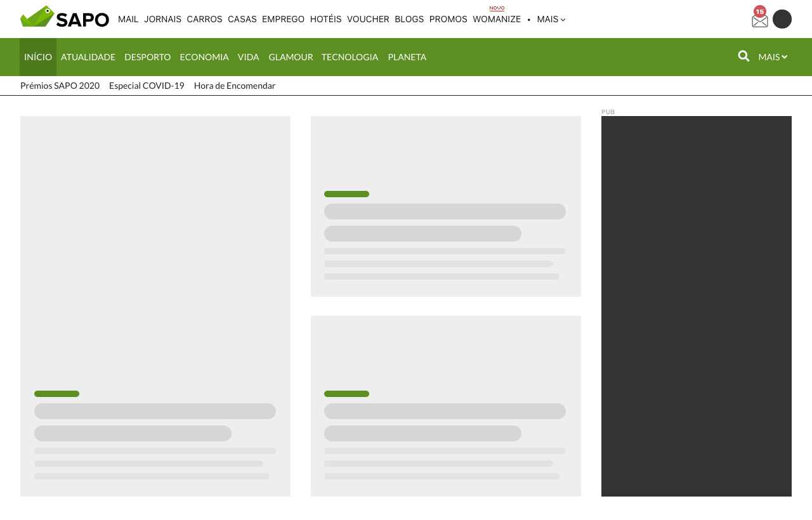812x520 pixels.
Task: Select the INÍCIO tab
Action: tap(38, 57)
